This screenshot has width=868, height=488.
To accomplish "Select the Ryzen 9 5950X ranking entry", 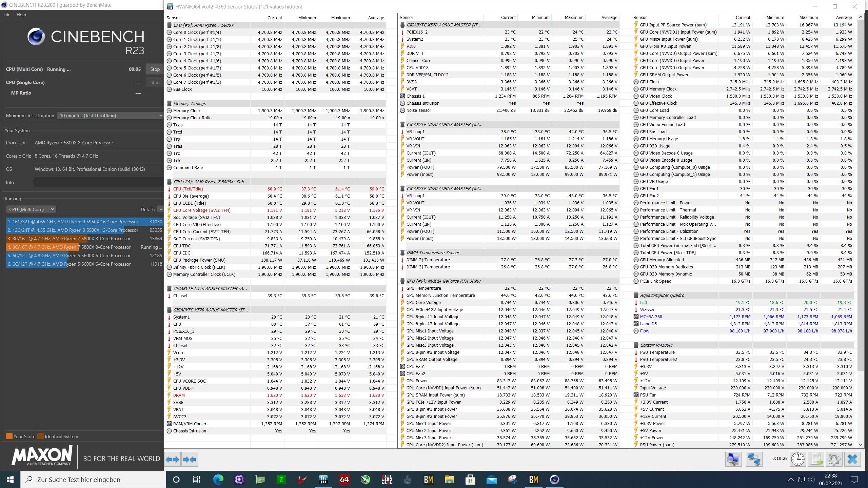I will [84, 222].
